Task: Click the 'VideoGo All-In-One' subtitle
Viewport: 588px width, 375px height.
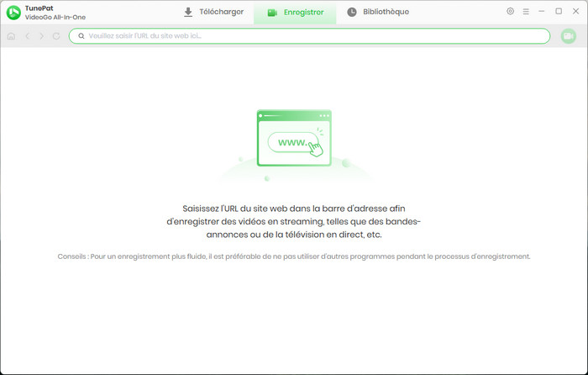Action: coord(55,18)
